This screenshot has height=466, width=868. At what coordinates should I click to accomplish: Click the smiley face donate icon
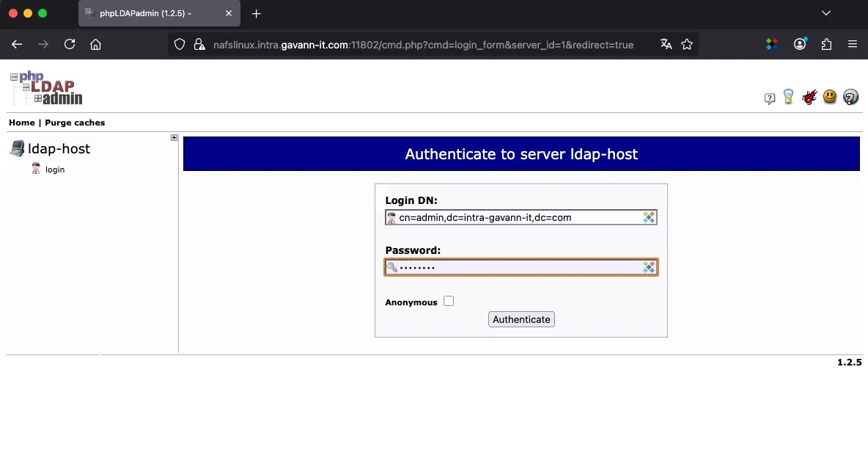pyautogui.click(x=829, y=97)
